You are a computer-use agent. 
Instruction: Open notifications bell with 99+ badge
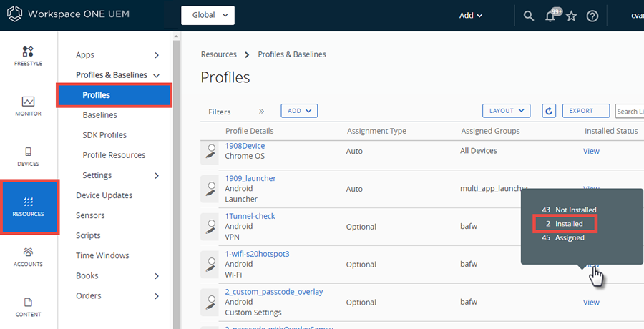552,16
